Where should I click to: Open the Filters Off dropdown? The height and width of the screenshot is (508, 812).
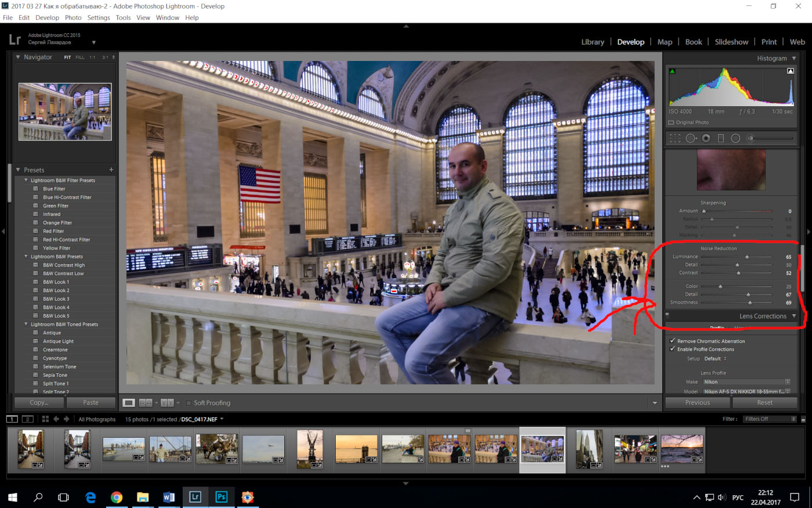[x=770, y=419]
